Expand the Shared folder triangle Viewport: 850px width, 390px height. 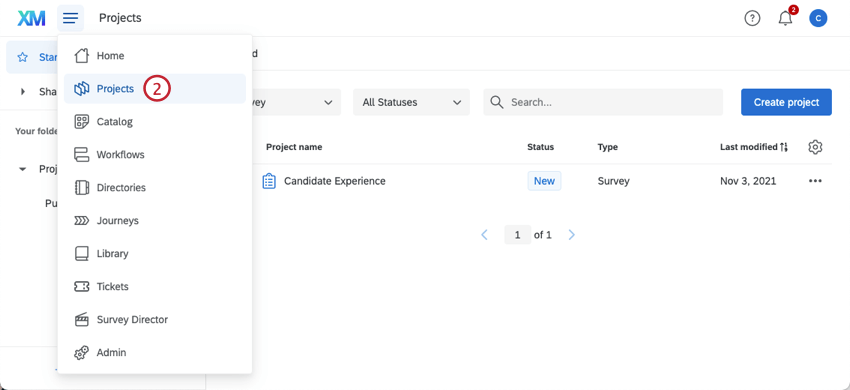23,92
